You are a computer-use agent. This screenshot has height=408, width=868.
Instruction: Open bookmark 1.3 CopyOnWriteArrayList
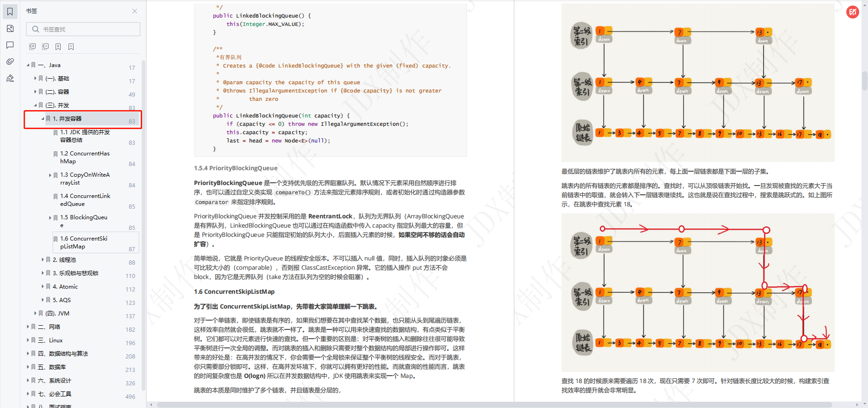(85, 179)
